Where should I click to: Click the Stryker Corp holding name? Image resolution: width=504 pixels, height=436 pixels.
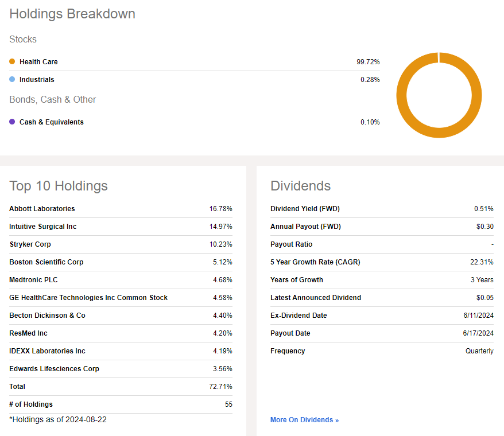click(30, 244)
